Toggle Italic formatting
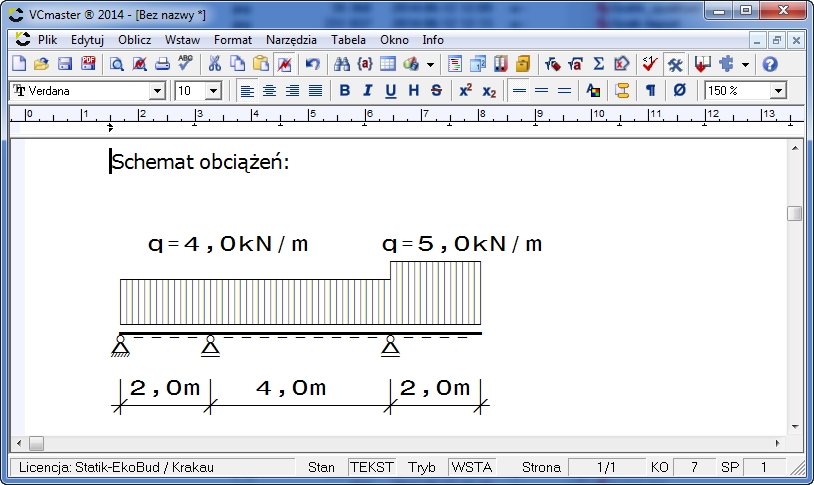Image resolution: width=814 pixels, height=485 pixels. click(367, 91)
